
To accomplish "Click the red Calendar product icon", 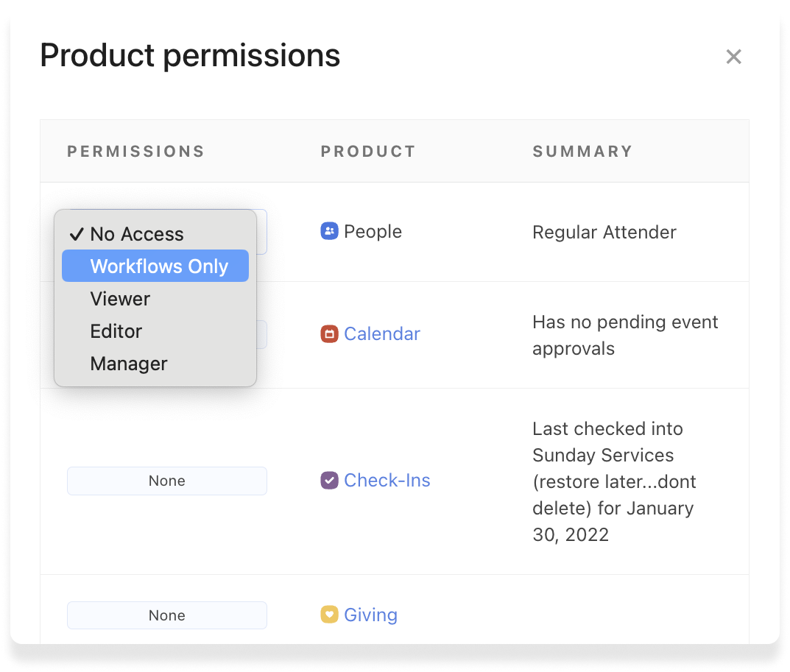I will coord(329,334).
